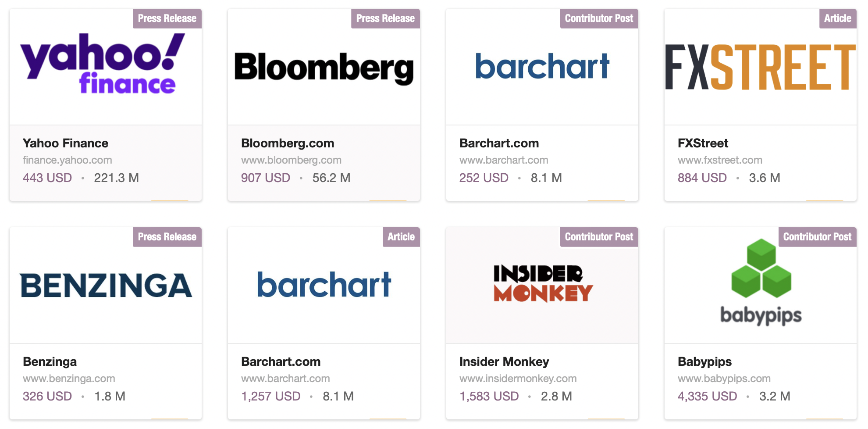Click the Press Release tag on Bloomberg card
This screenshot has height=429, width=868.
coord(385,18)
